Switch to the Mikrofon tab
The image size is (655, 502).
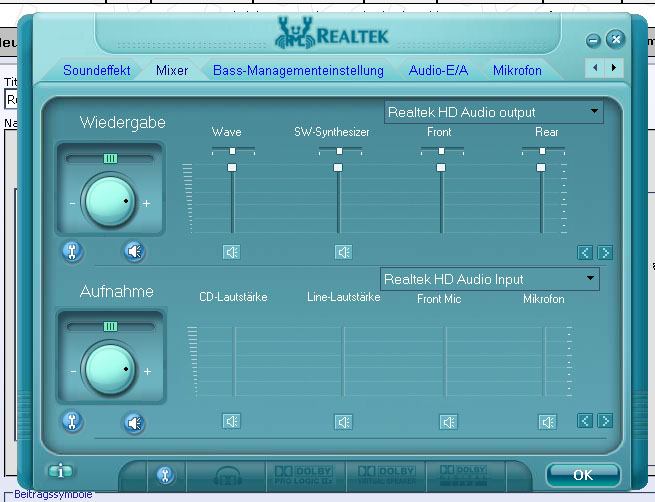click(x=517, y=70)
